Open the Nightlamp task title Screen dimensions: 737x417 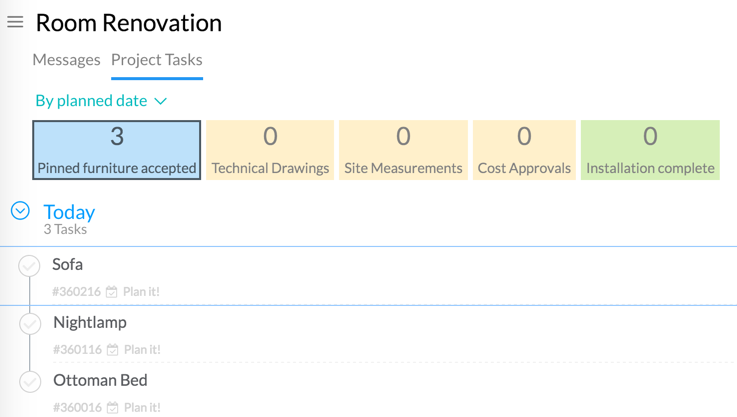[x=90, y=322]
